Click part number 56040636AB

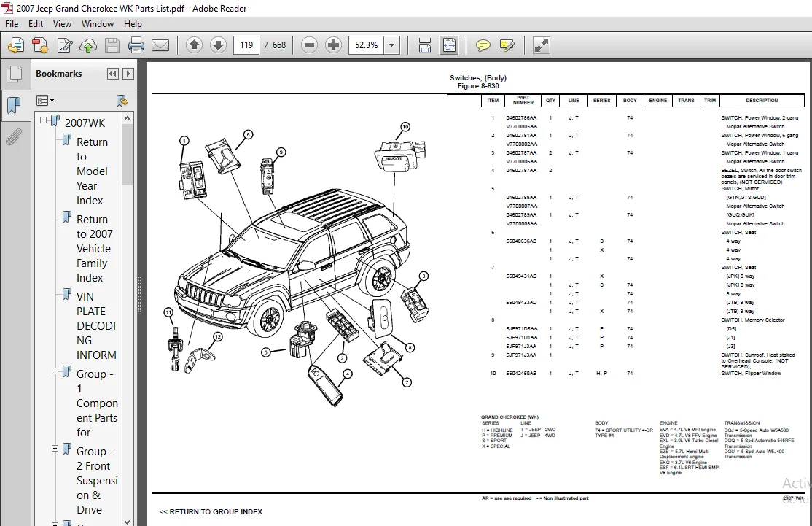tap(521, 241)
